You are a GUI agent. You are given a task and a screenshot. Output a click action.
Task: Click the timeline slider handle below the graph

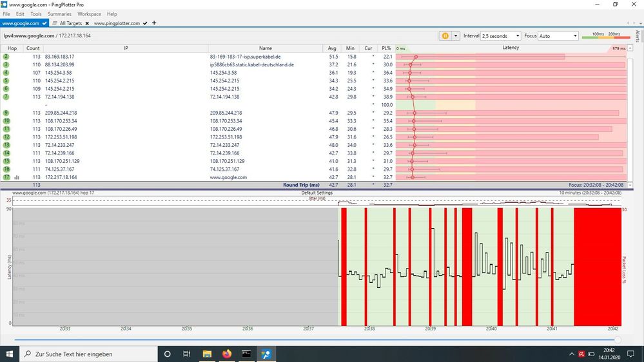click(618, 339)
